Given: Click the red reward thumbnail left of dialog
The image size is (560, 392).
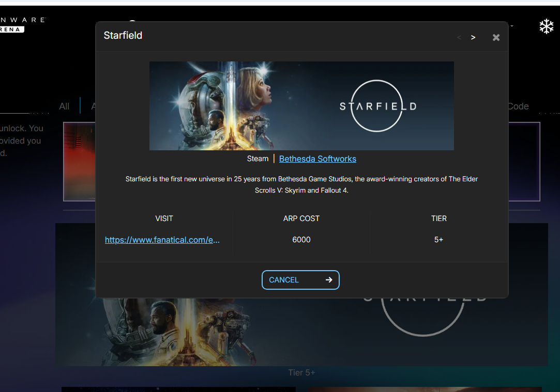Looking at the screenshot, I should point(79,161).
